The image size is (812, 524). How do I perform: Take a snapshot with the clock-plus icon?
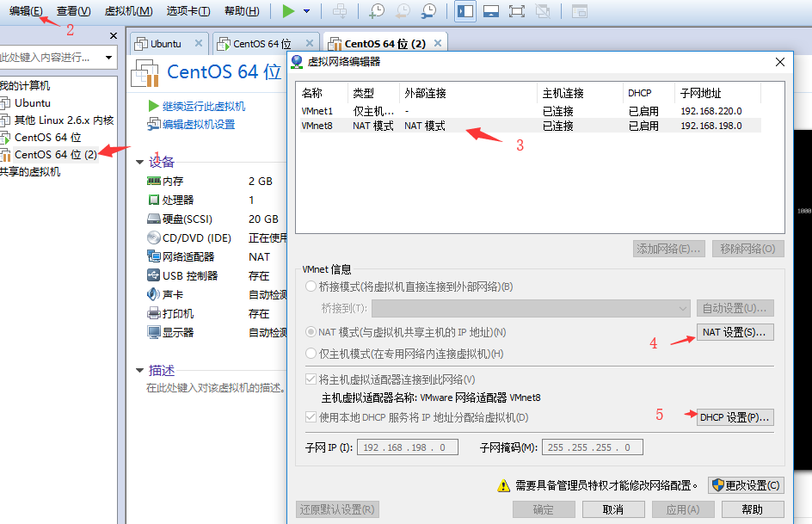click(x=377, y=11)
